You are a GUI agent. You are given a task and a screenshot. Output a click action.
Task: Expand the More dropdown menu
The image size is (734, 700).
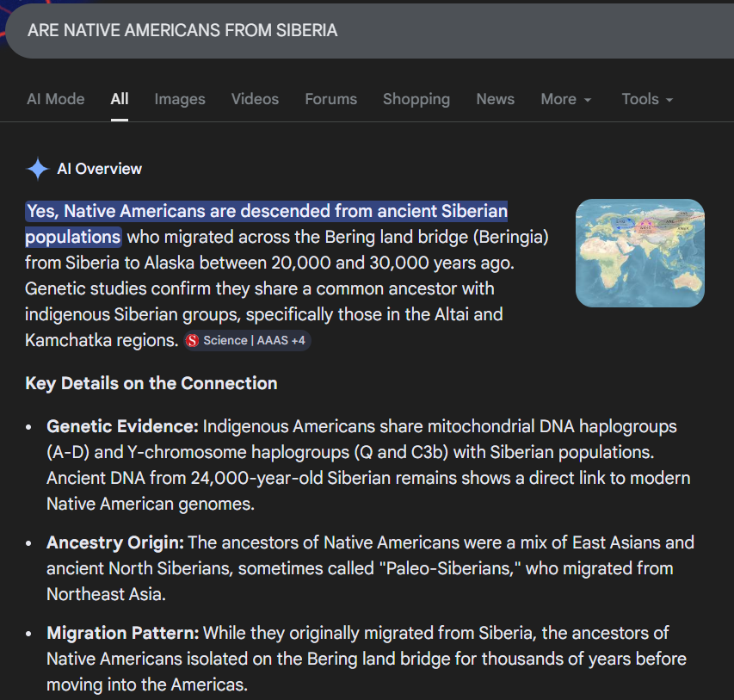(x=566, y=99)
